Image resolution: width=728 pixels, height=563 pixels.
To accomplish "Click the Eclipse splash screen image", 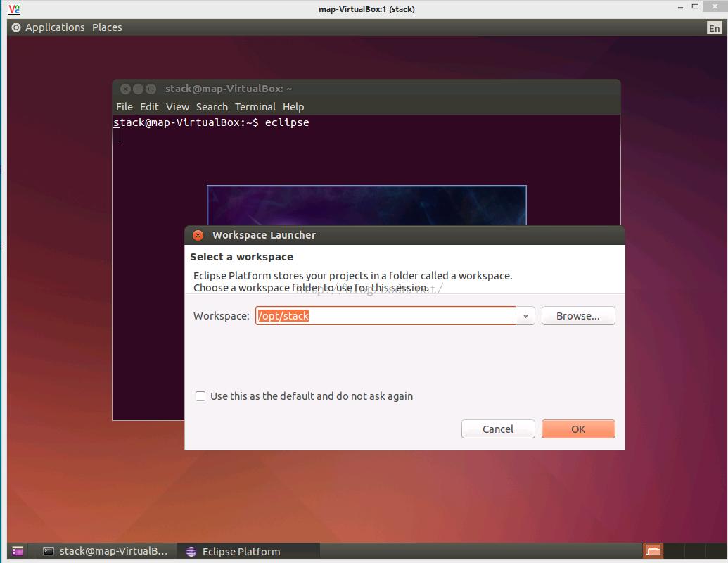I will [366, 205].
